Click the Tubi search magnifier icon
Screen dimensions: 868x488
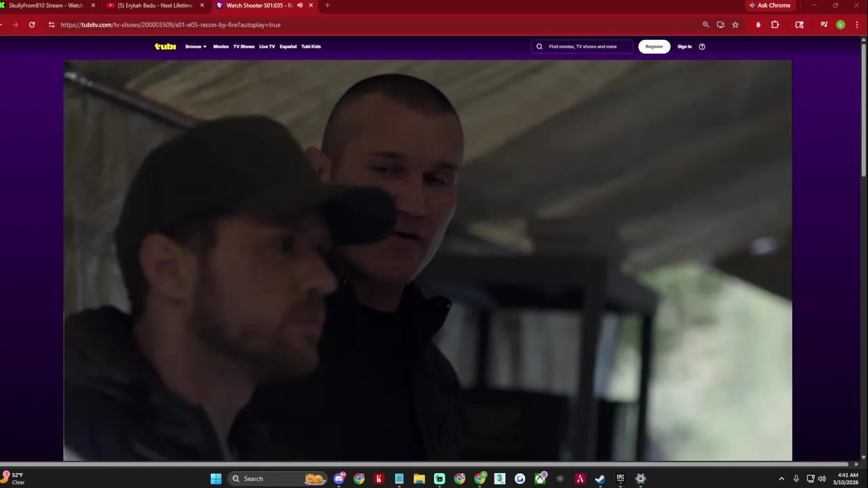coord(539,47)
